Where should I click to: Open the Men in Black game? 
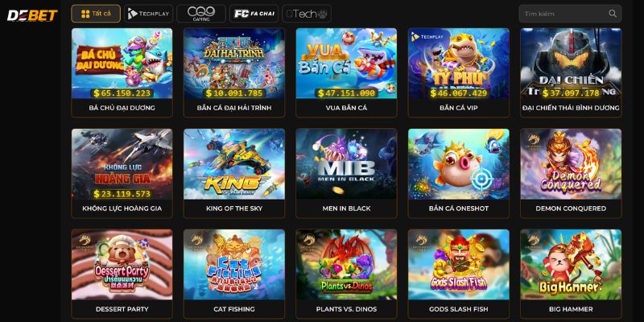pyautogui.click(x=346, y=173)
